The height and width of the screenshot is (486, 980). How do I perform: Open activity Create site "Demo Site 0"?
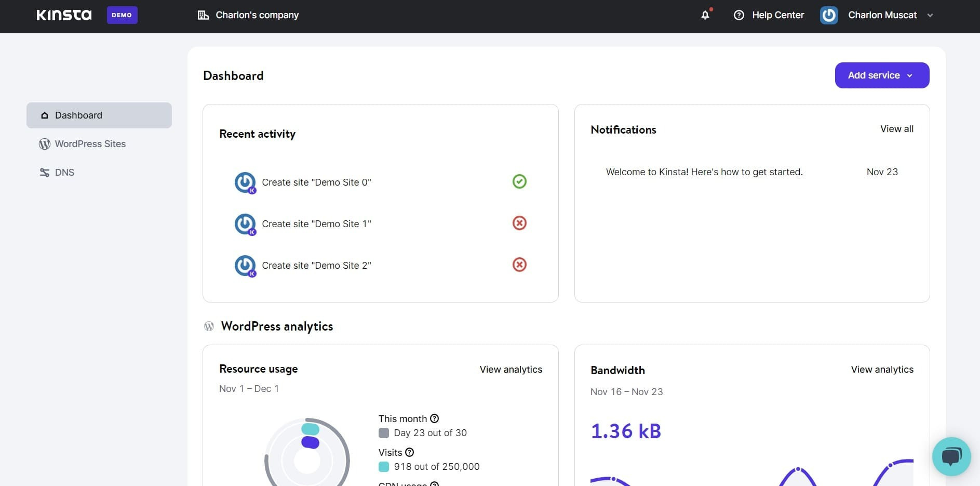tap(316, 182)
